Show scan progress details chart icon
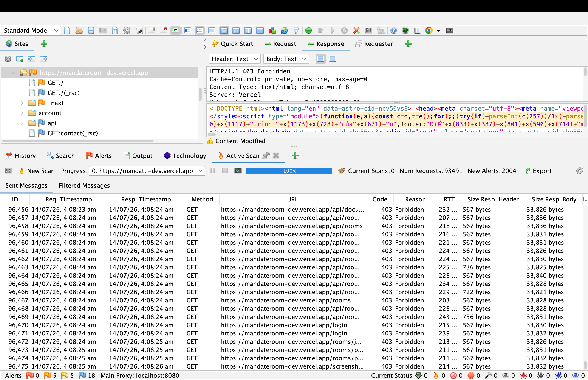Image resolution: width=588 pixels, height=380 pixels. coord(238,171)
